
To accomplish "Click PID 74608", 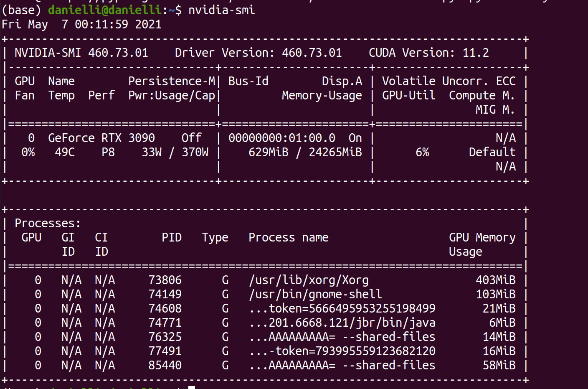I will [x=165, y=308].
